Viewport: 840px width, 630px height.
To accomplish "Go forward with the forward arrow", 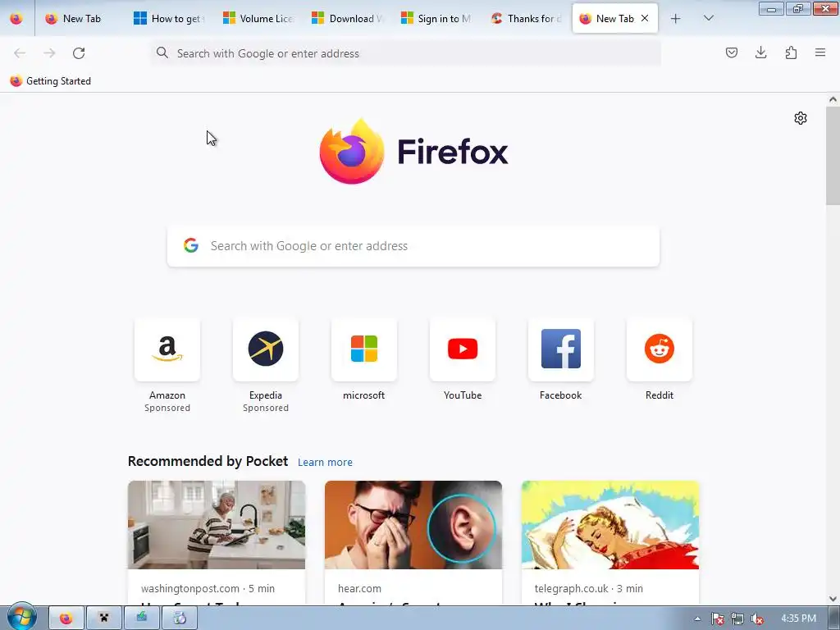I will pyautogui.click(x=49, y=53).
